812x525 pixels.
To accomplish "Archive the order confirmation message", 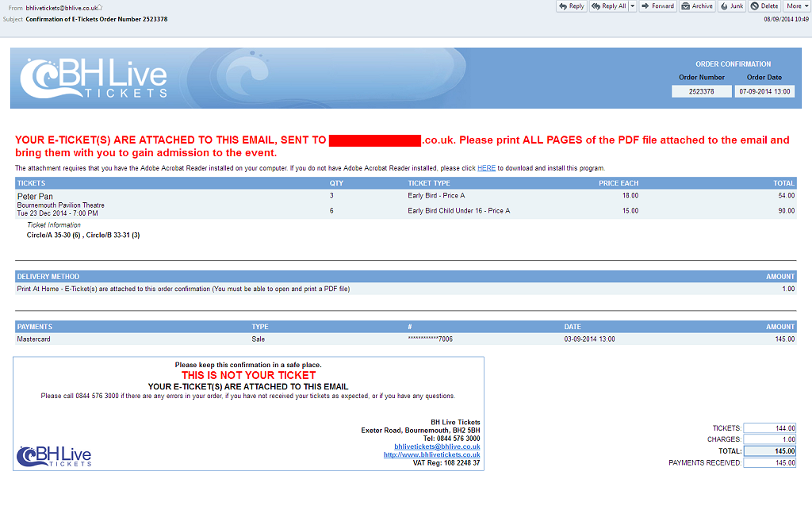I will (697, 6).
